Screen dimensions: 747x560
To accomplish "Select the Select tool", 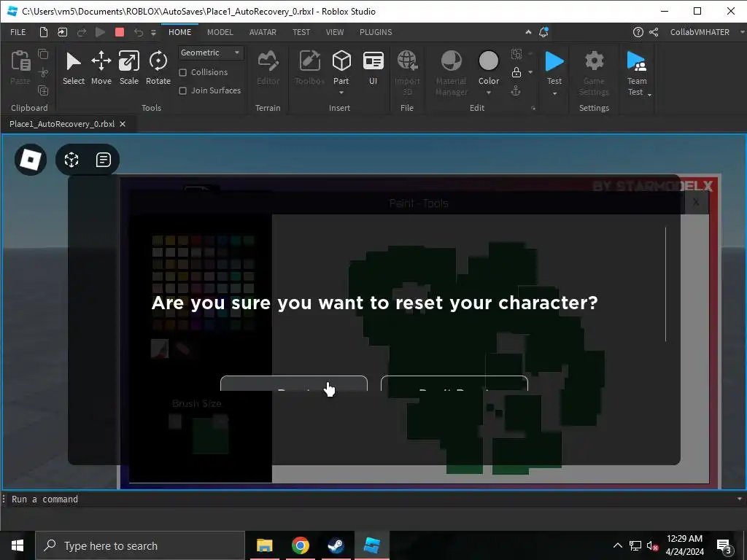I will [74, 68].
